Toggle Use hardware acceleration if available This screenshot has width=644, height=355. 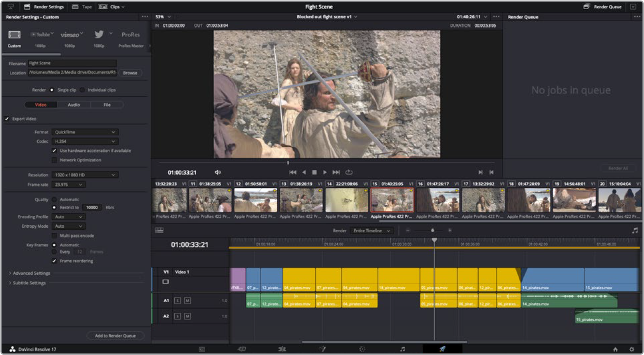click(x=54, y=151)
